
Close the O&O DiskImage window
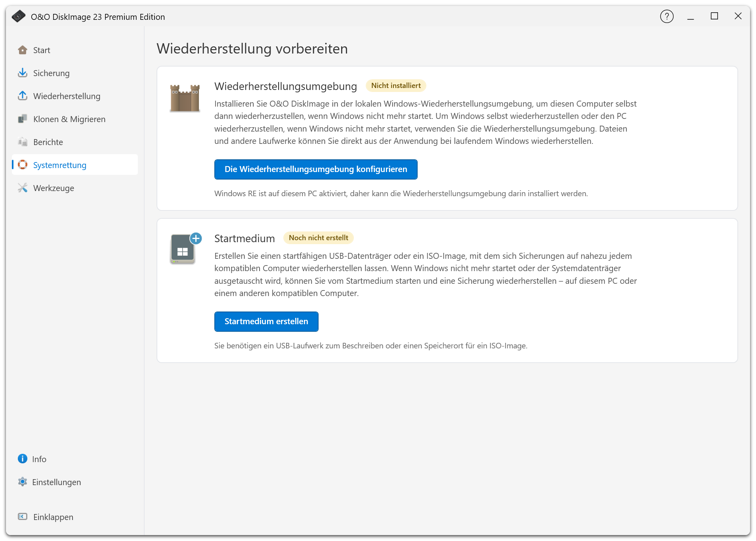point(738,16)
